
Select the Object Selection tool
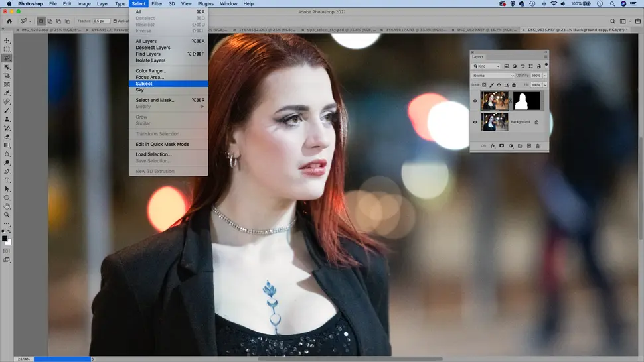7,67
